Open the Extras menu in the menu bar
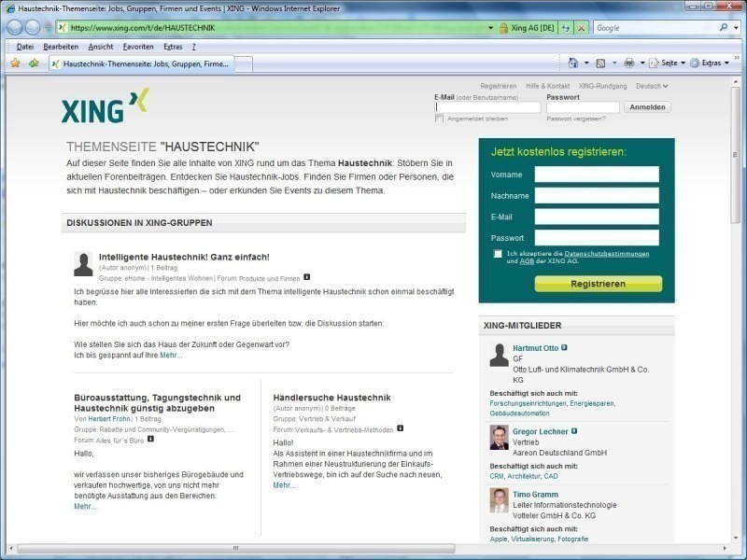 point(173,47)
